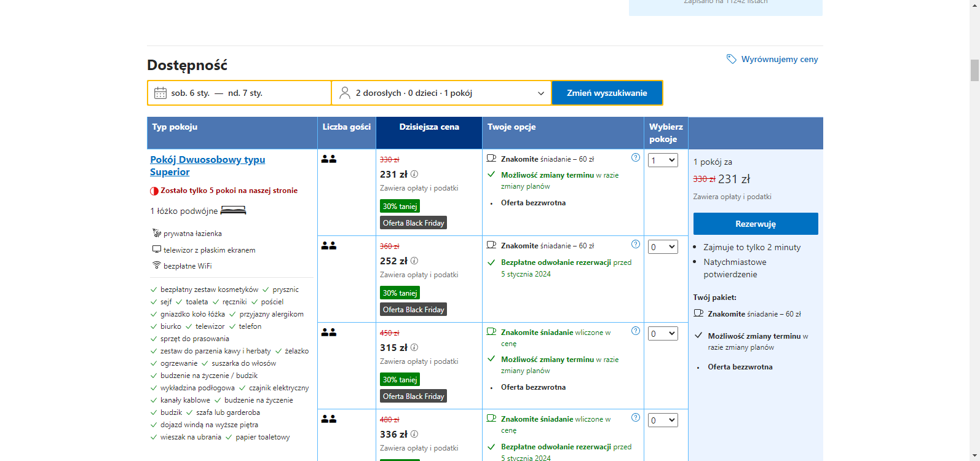Open help icon for 336 zł offer options
Viewport: 980px width, 461px height.
pyautogui.click(x=636, y=417)
